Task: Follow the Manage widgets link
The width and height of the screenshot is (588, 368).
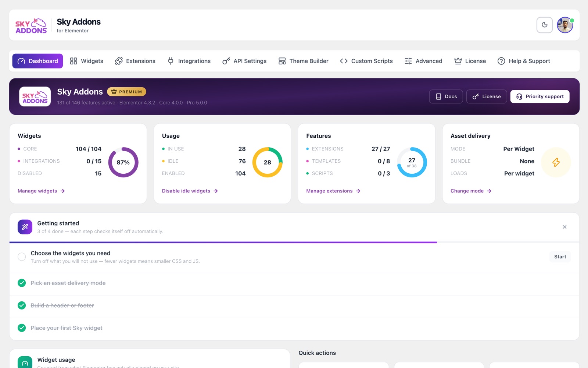Action: [x=41, y=191]
